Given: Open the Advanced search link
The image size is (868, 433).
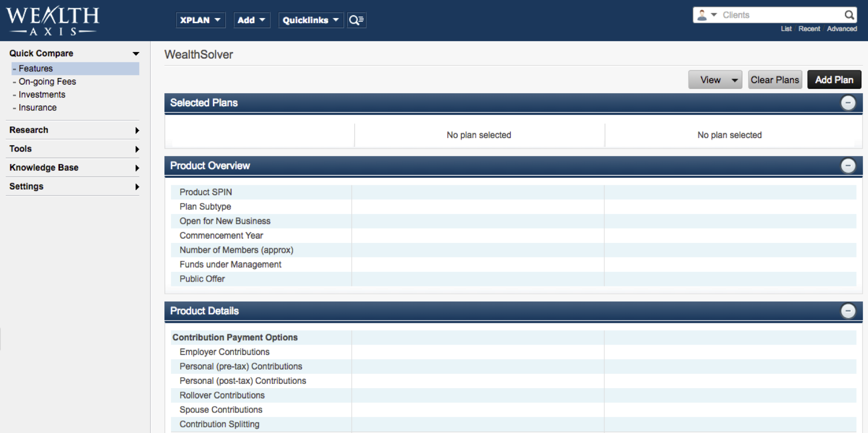Looking at the screenshot, I should pos(842,29).
